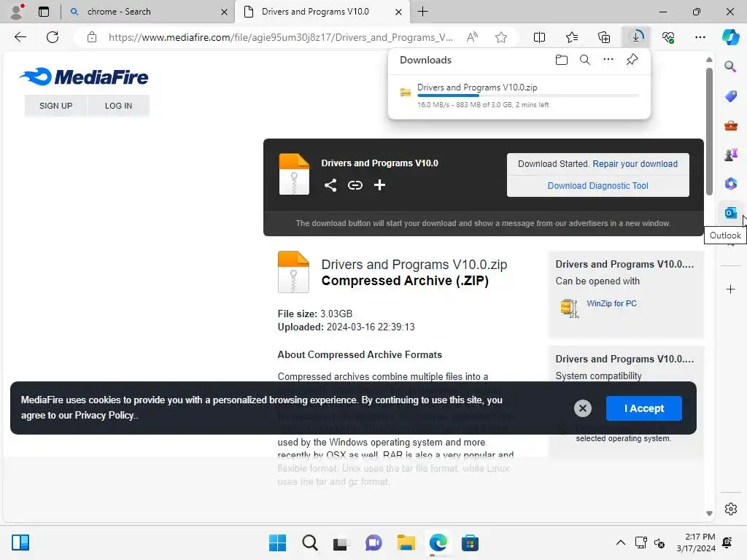Screen dimensions: 747x560
Task: Open File Explorer from taskbar
Action: pyautogui.click(x=406, y=542)
